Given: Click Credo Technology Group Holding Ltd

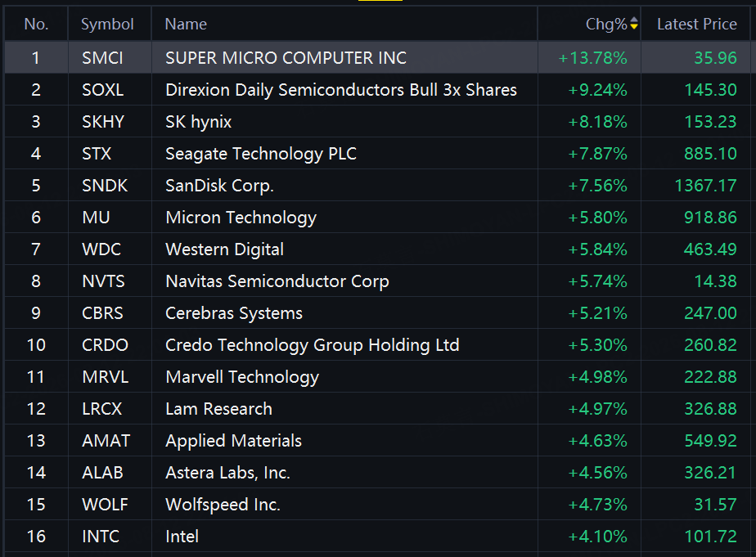Looking at the screenshot, I should pos(312,345).
